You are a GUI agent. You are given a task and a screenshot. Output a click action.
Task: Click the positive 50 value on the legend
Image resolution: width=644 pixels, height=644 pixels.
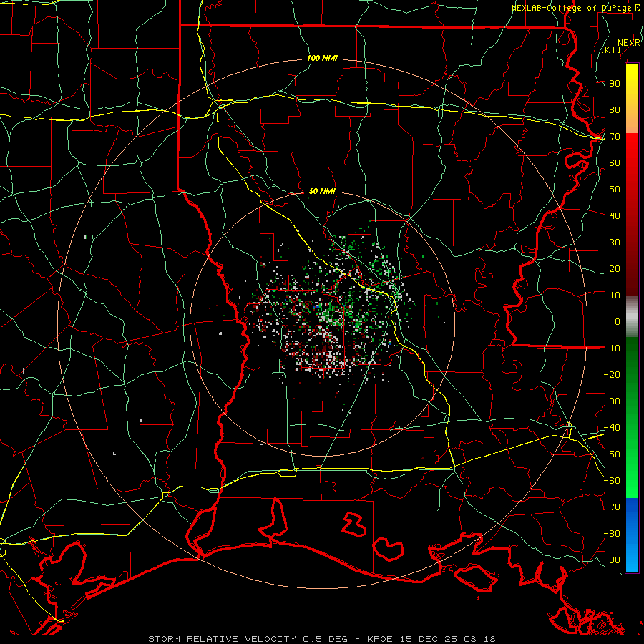[x=615, y=190]
